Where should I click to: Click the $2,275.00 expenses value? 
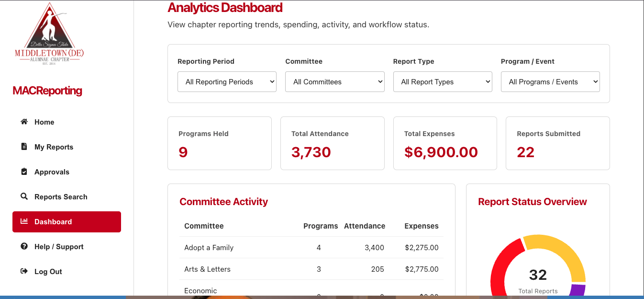click(x=422, y=248)
